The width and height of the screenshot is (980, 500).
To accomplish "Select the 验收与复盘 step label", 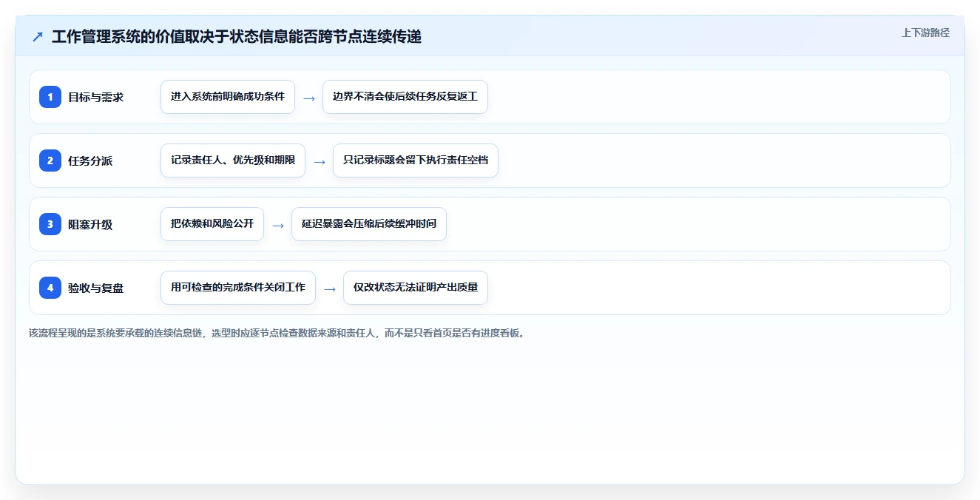I will point(95,288).
